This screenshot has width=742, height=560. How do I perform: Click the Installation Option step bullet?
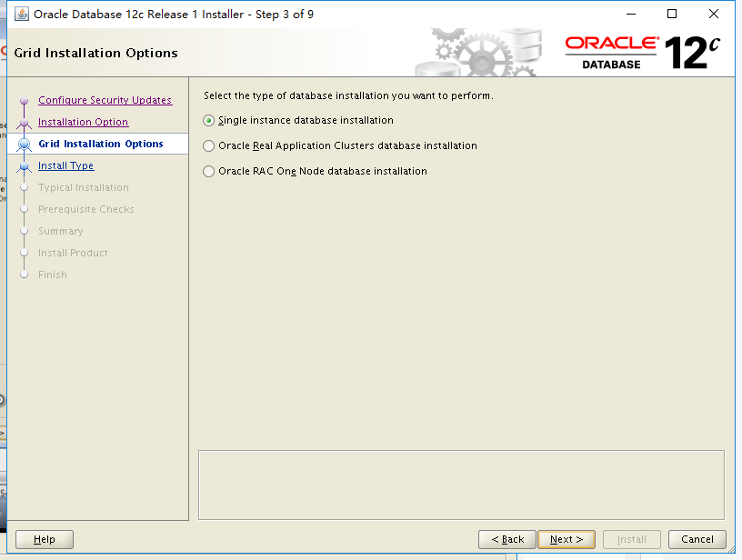pyautogui.click(x=25, y=123)
